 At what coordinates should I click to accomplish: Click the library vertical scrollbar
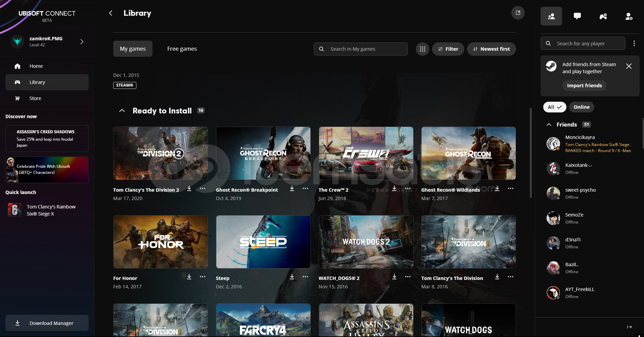[x=531, y=153]
